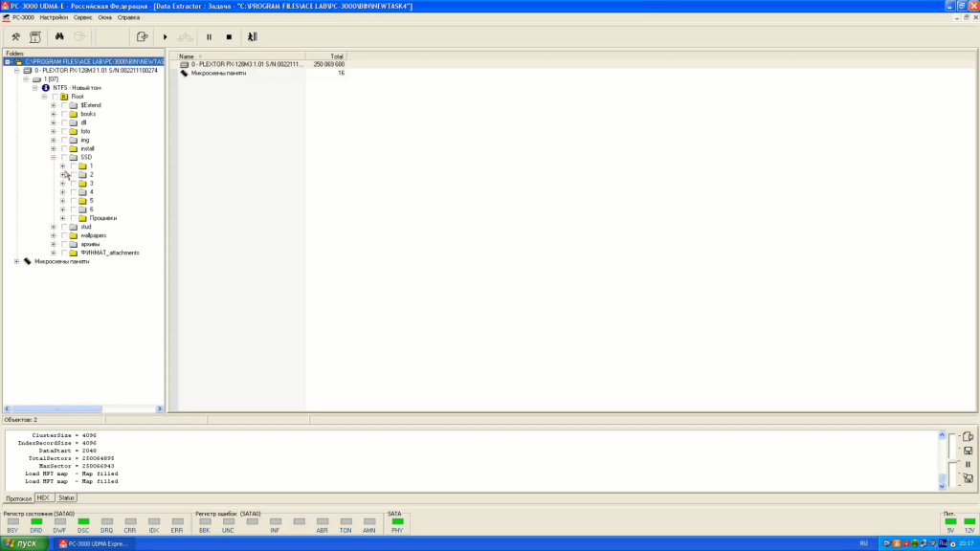Viewport: 980px width, 551px height.
Task: Click the 5V power indicator
Action: click(950, 521)
